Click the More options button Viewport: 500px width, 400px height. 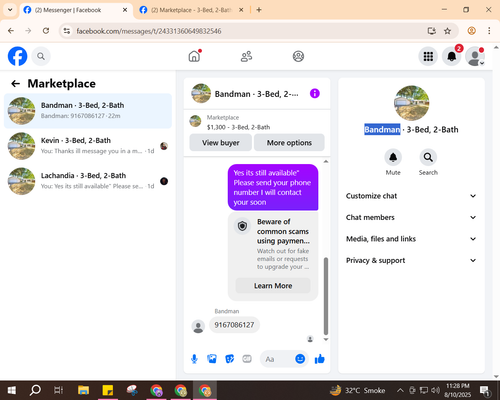coord(289,143)
